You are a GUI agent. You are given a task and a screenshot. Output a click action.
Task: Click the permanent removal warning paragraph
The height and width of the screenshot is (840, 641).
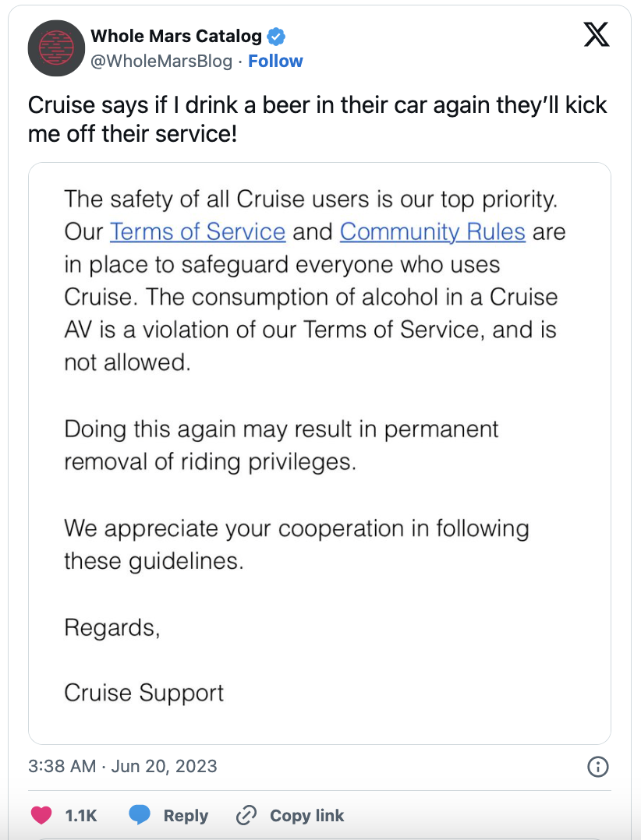281,445
